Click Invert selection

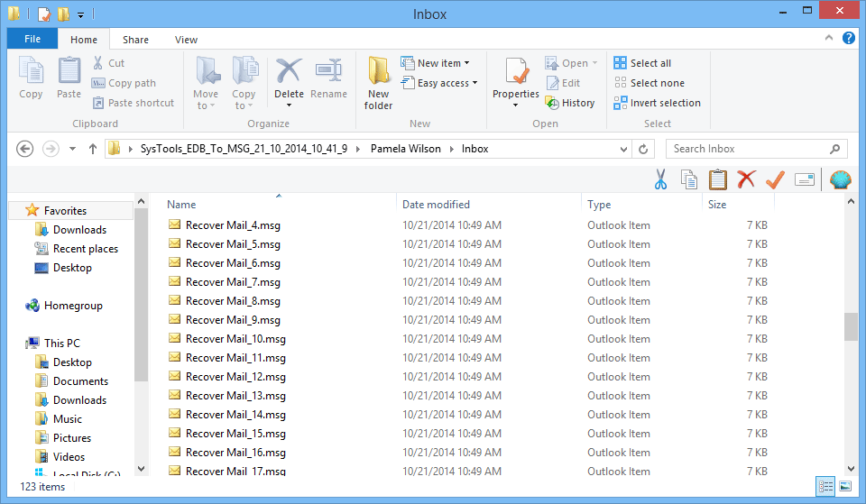tap(658, 103)
